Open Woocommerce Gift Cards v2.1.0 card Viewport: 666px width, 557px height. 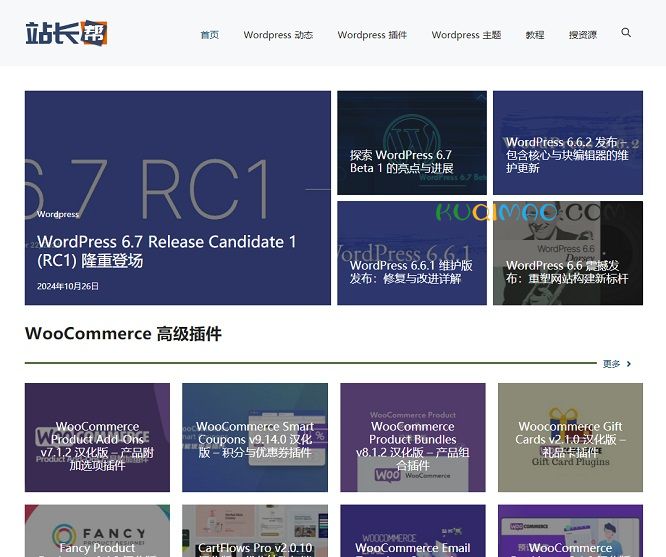tap(570, 438)
